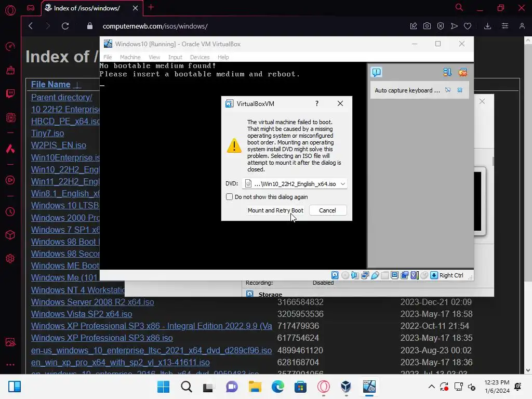Viewport: 532px width, 399px height.
Task: Open a new Opera tab with plus button
Action: tap(151, 7)
